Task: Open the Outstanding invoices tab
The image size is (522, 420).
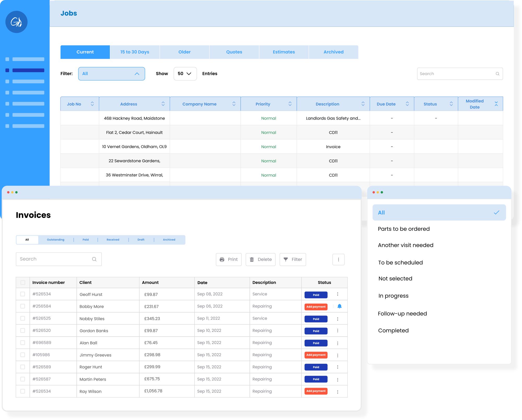Action: [x=56, y=240]
